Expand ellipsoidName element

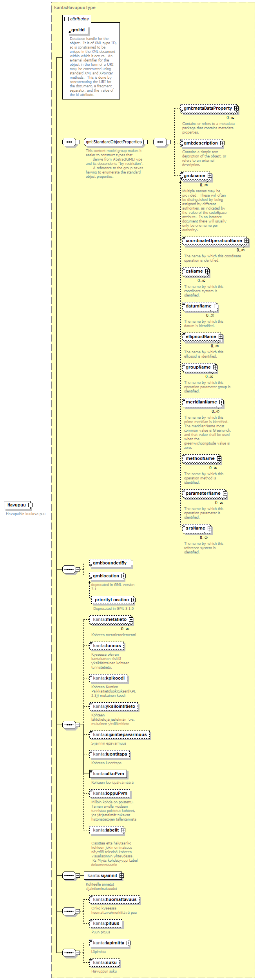[x=221, y=336]
